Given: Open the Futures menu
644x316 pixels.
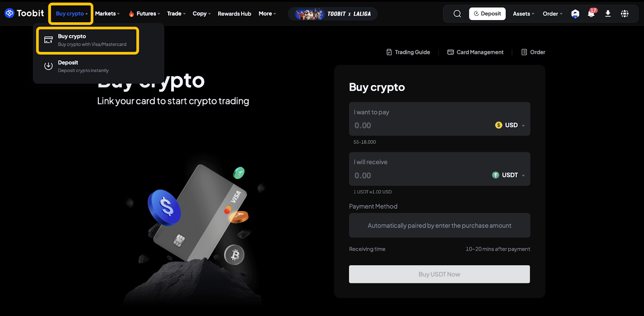Looking at the screenshot, I should [144, 14].
